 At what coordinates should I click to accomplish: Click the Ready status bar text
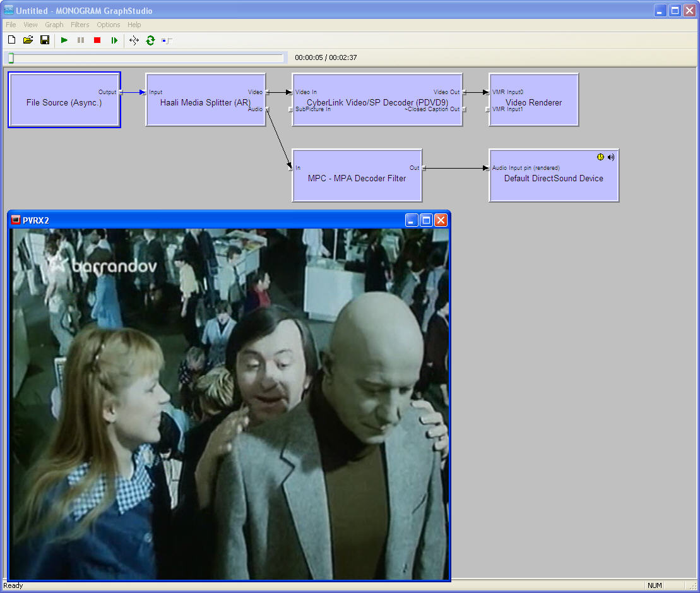click(x=13, y=585)
